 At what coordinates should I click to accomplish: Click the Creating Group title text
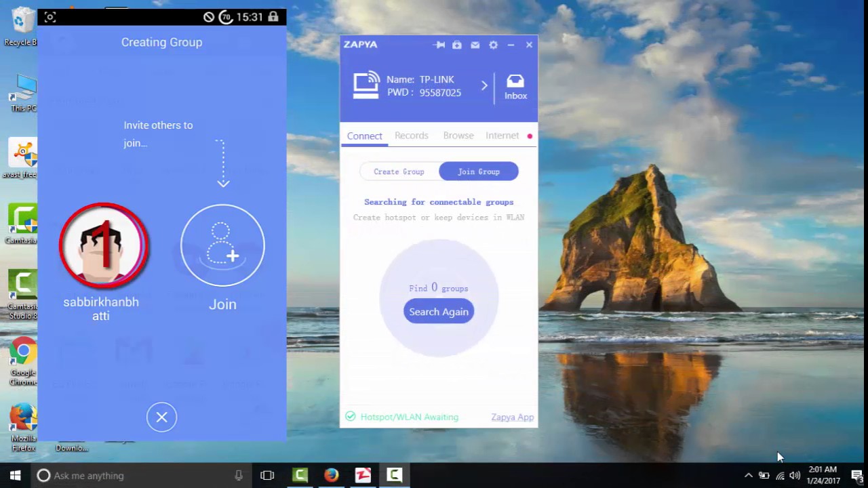pyautogui.click(x=161, y=42)
